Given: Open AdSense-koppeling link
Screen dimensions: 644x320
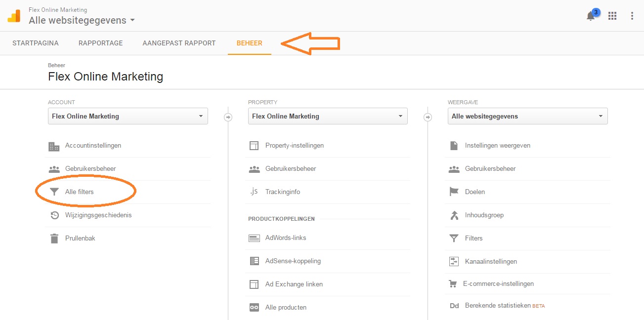Looking at the screenshot, I should pos(293,261).
